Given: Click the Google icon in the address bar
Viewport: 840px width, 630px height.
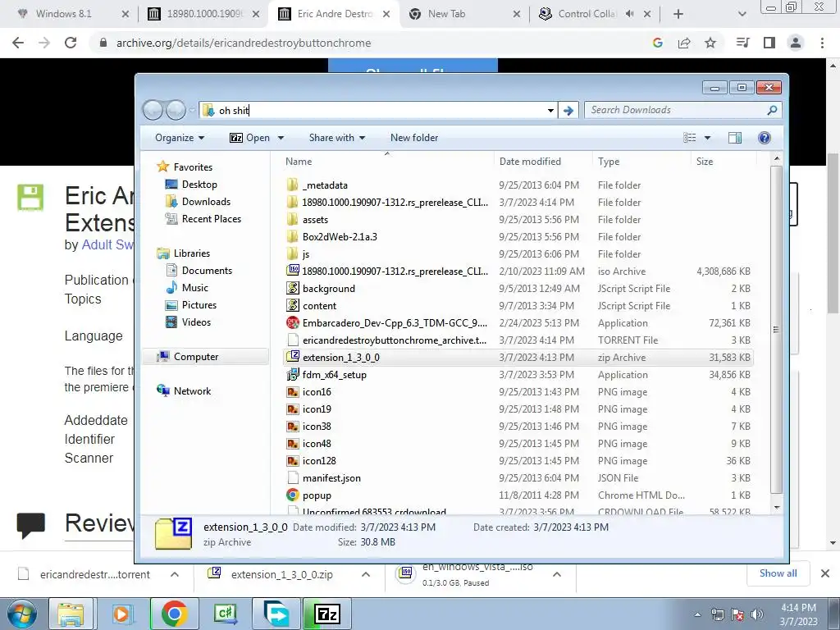Looking at the screenshot, I should 658,43.
